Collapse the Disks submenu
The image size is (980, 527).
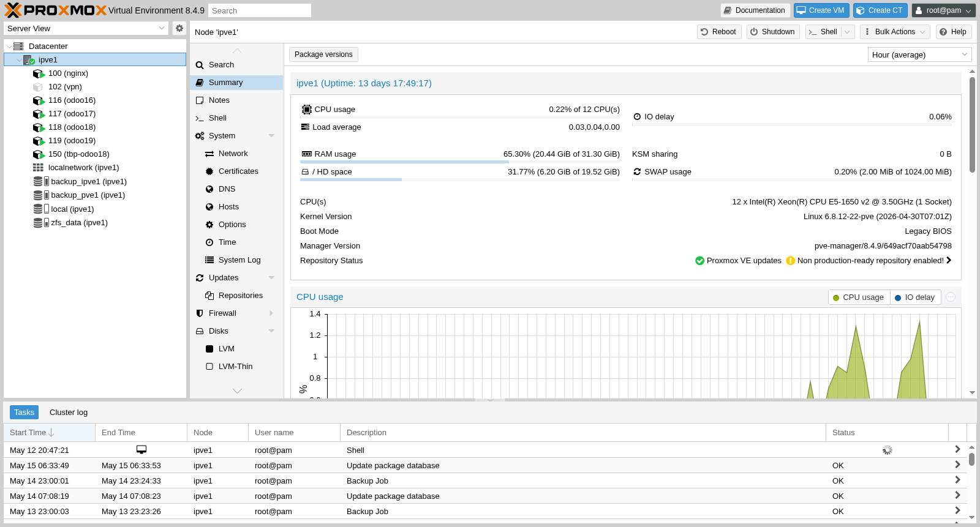(x=271, y=331)
